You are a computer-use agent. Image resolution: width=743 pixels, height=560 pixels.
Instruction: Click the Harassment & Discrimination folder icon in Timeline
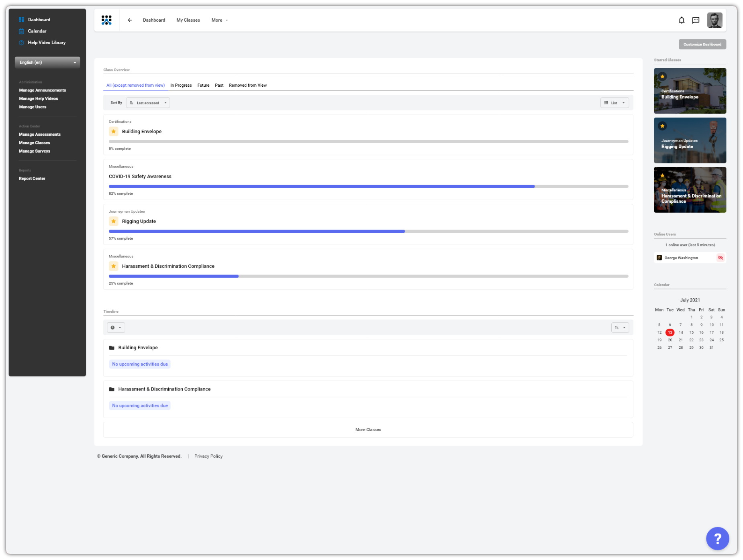pyautogui.click(x=112, y=389)
